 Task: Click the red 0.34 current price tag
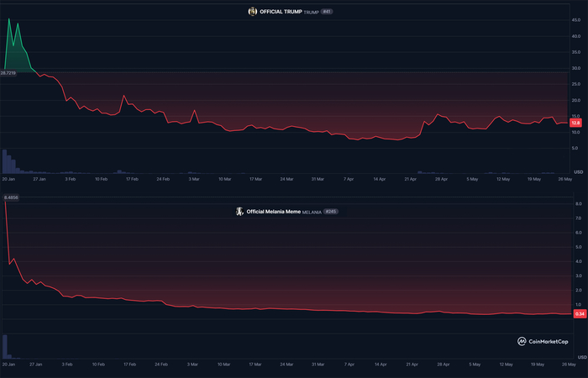tap(579, 314)
